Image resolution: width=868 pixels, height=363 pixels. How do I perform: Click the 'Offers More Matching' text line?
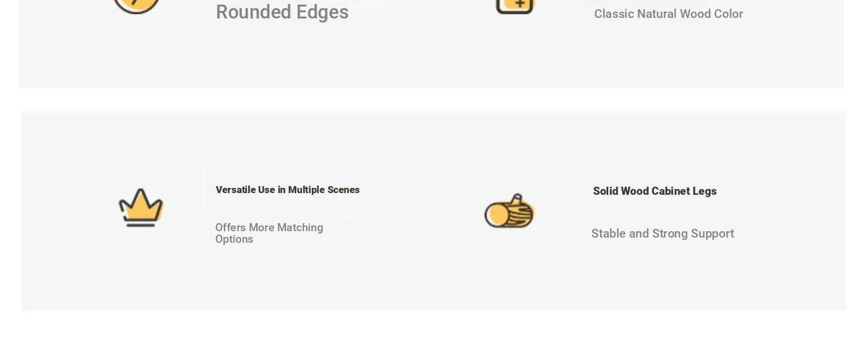click(x=269, y=228)
